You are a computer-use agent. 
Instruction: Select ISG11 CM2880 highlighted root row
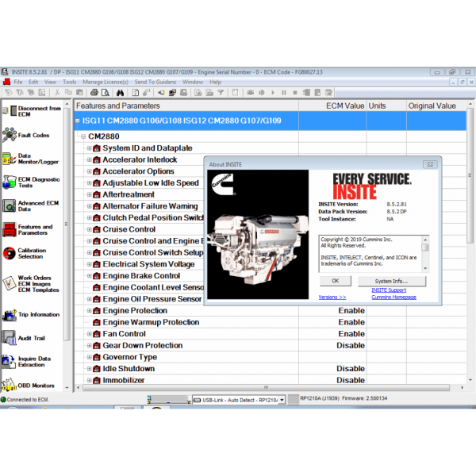271,121
